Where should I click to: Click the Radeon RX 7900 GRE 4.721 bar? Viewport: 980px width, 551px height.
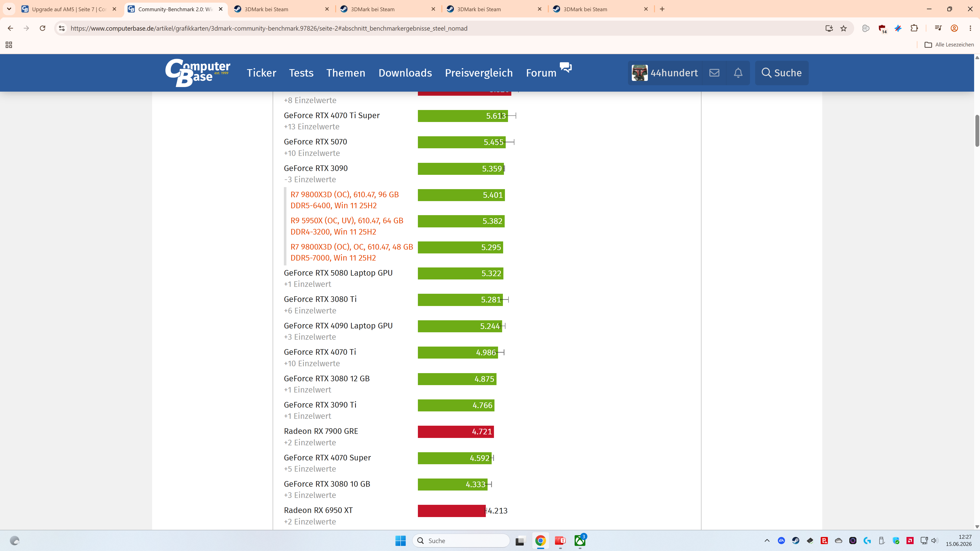coord(456,432)
